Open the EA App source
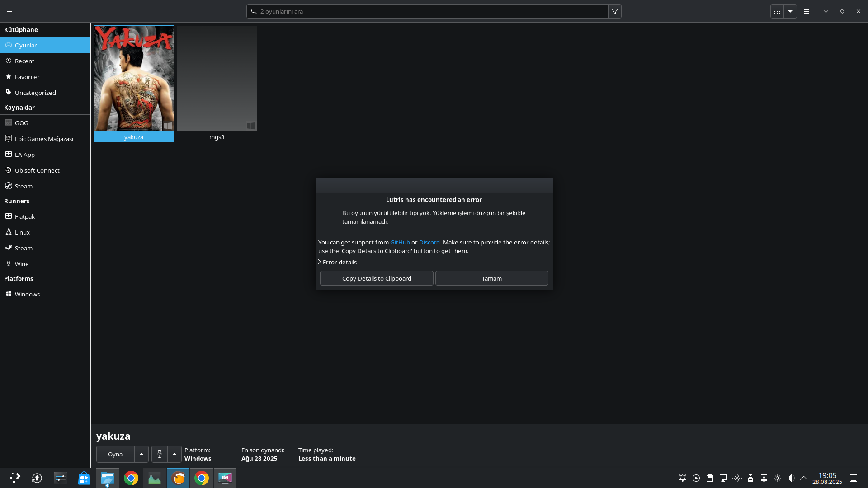The width and height of the screenshot is (868, 488). pyautogui.click(x=45, y=155)
